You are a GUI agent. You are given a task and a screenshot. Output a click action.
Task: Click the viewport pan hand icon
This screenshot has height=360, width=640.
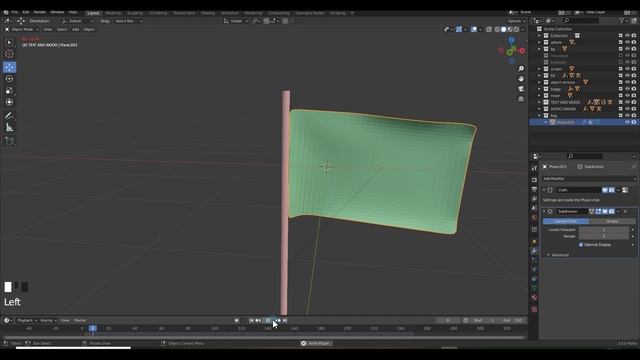(521, 79)
